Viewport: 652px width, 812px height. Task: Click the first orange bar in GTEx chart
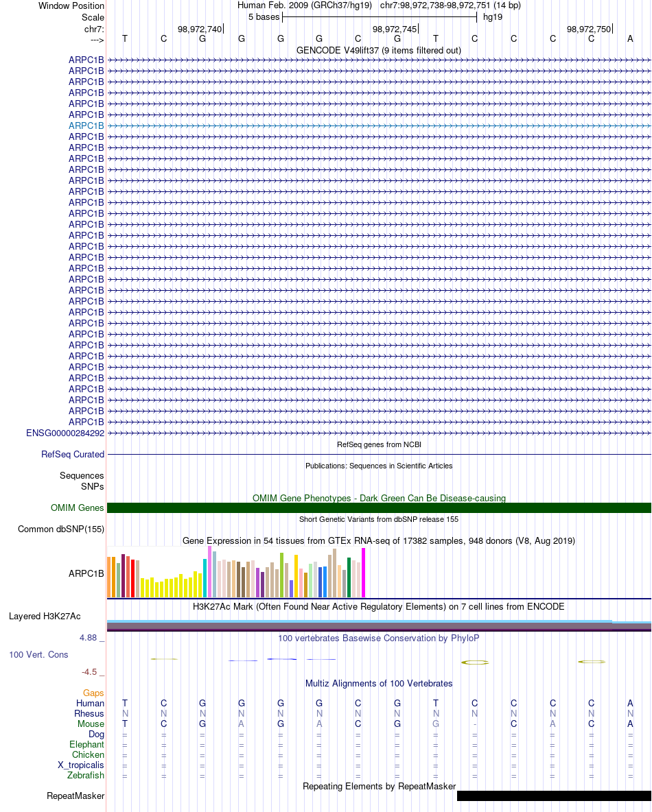[109, 577]
